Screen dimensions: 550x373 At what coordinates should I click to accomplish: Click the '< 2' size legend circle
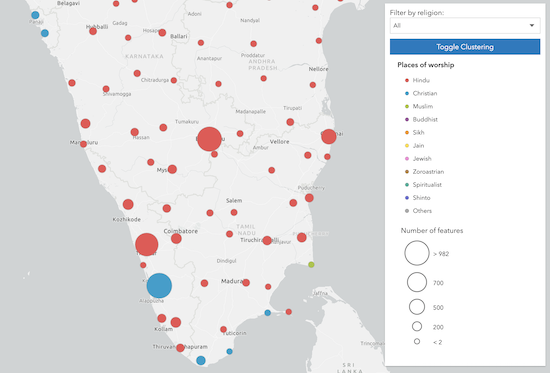[x=417, y=341]
